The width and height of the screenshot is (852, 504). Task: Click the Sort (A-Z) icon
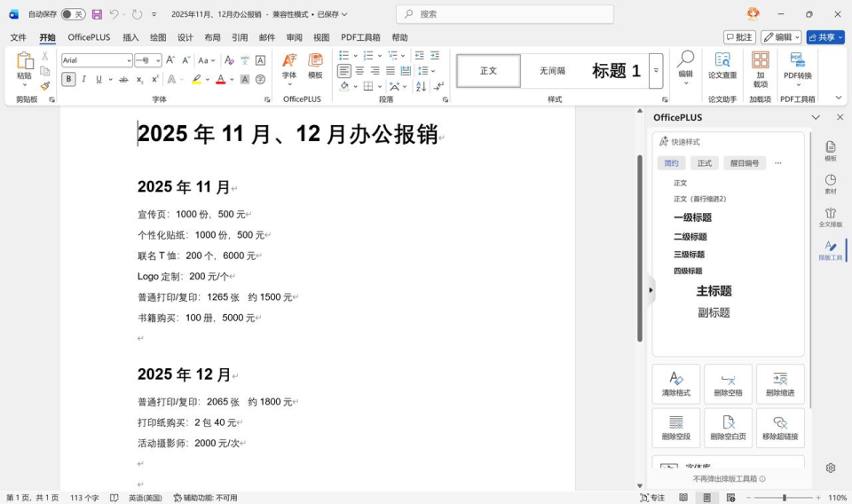[421, 86]
